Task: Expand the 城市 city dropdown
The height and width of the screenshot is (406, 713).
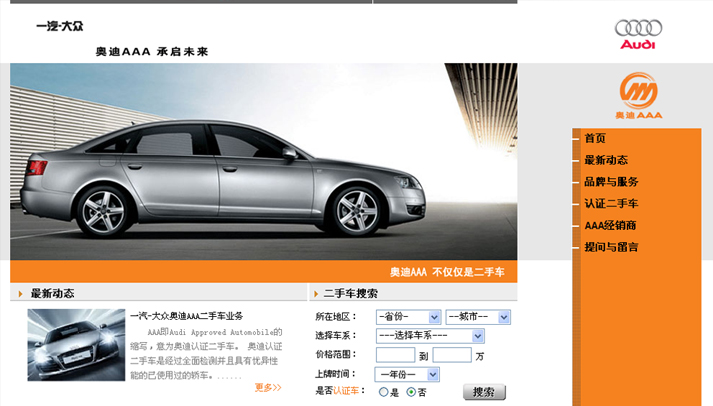Action: (x=478, y=317)
